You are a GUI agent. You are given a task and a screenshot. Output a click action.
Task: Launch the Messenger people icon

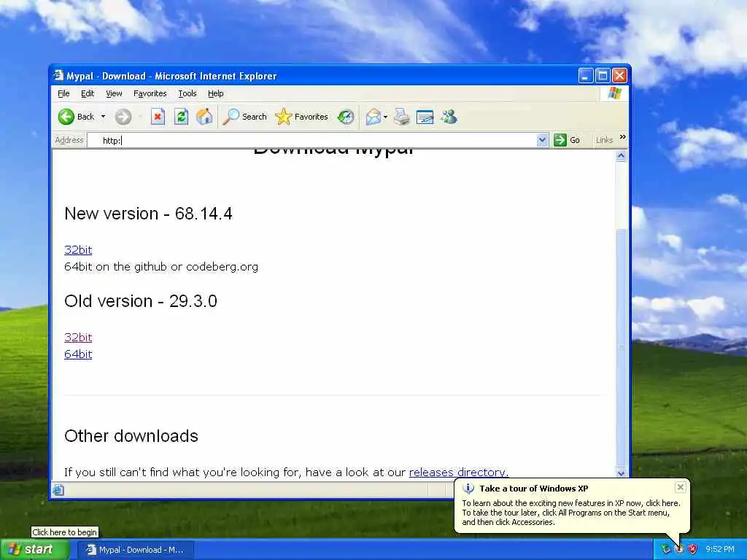(449, 117)
